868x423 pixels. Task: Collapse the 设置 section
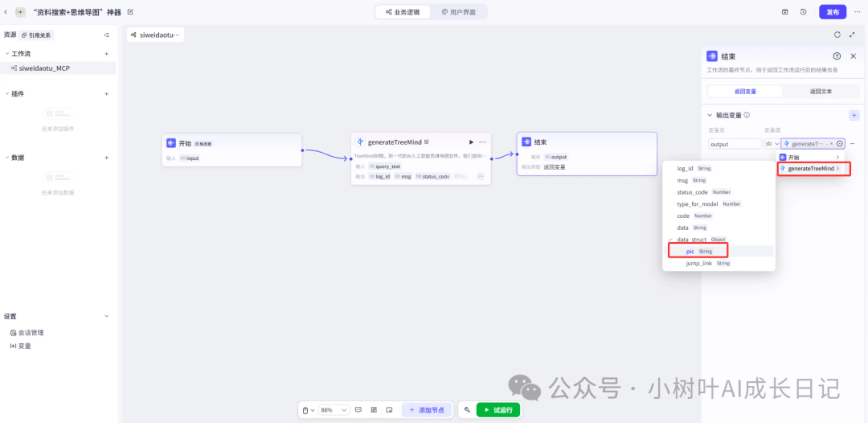click(x=106, y=316)
